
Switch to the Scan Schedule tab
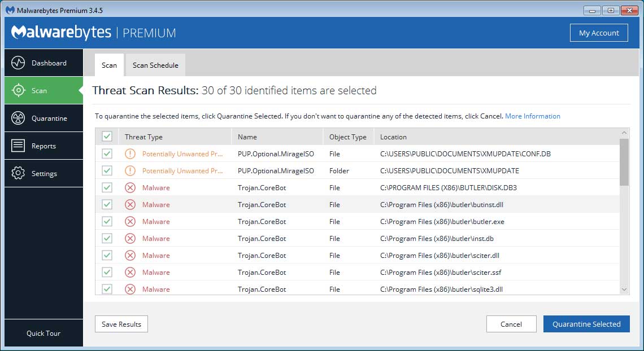click(x=155, y=65)
